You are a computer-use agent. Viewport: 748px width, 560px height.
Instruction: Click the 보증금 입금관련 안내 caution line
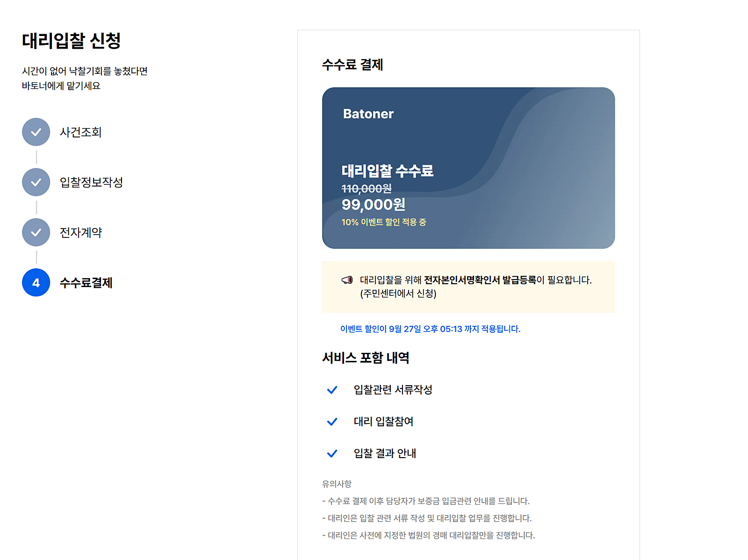point(426,501)
